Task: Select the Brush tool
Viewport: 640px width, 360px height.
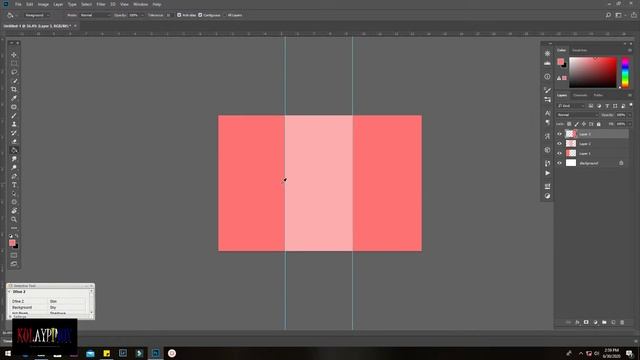Action: click(x=14, y=116)
